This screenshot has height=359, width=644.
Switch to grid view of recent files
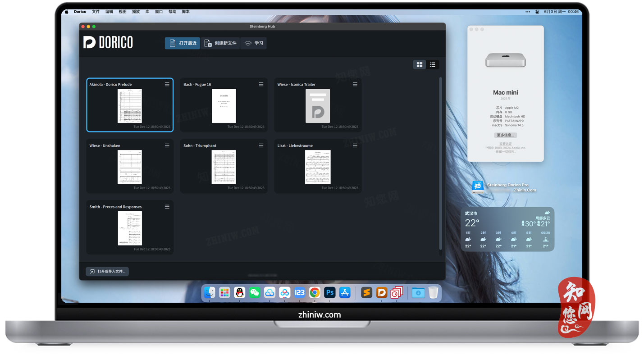point(420,64)
